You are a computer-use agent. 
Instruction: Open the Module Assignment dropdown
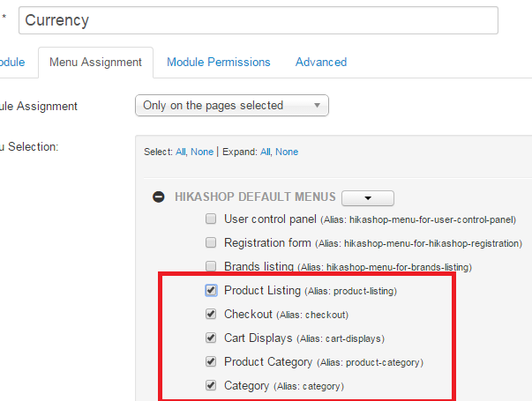coord(231,106)
